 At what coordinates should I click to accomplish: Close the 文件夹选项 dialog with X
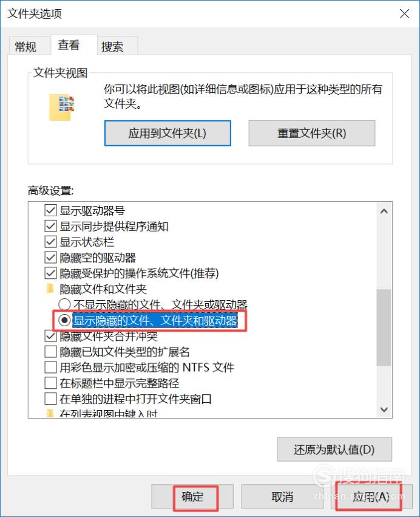click(x=404, y=14)
